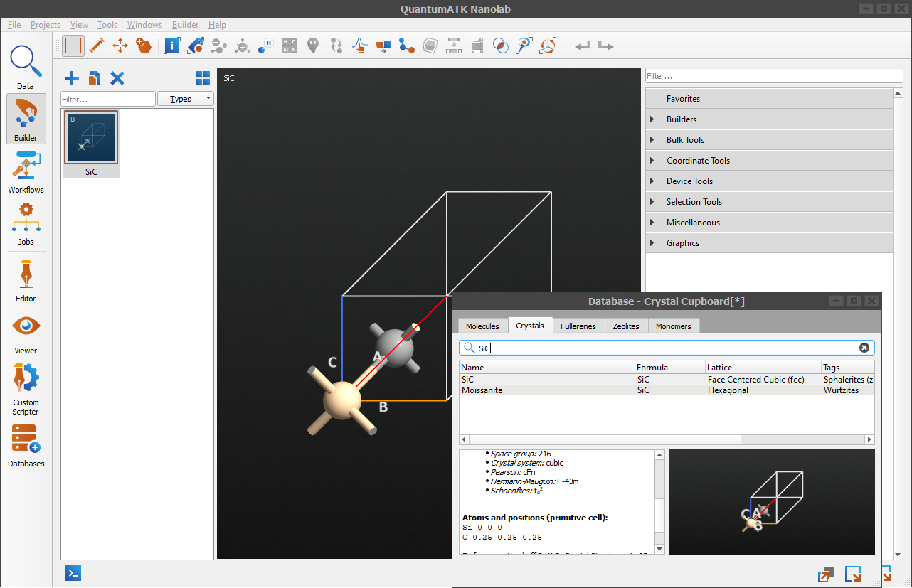Open the Builder menu
Screen dimensions: 912x588
pyautogui.click(x=186, y=25)
